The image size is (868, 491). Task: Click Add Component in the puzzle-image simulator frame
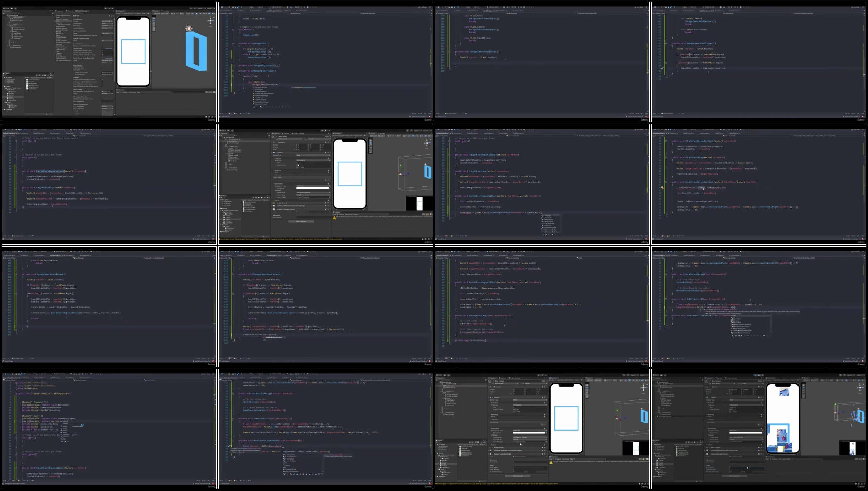[734, 476]
